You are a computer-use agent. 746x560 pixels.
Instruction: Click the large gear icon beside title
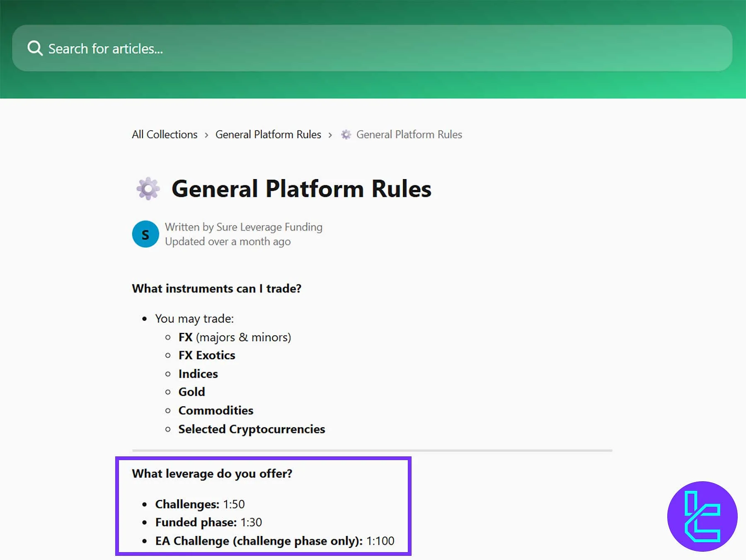148,189
